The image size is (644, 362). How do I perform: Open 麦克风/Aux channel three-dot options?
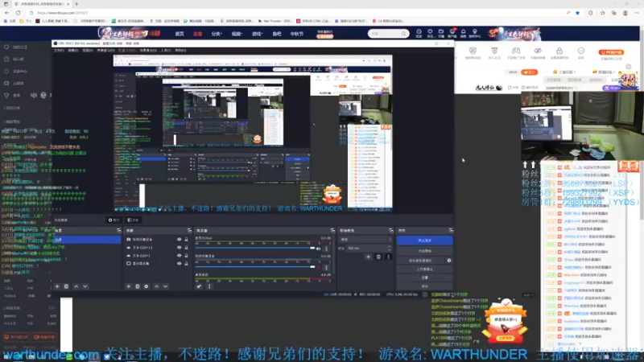coord(327,249)
